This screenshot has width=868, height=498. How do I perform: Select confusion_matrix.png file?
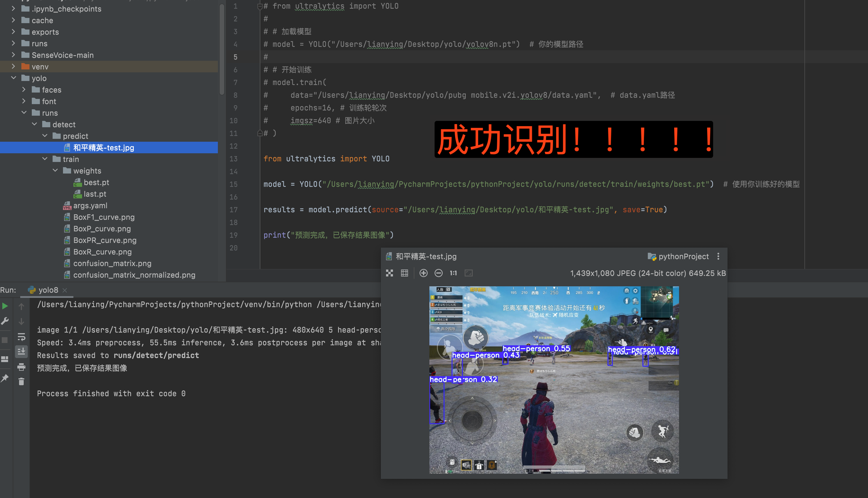(112, 264)
